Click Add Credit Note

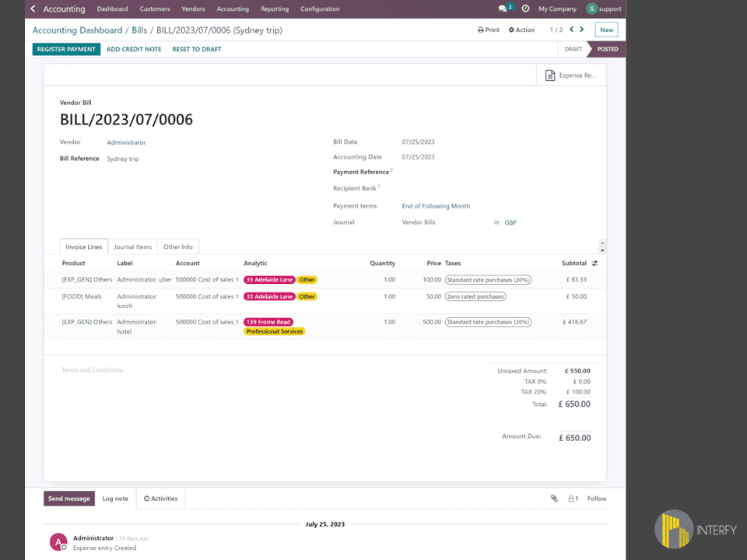click(134, 49)
